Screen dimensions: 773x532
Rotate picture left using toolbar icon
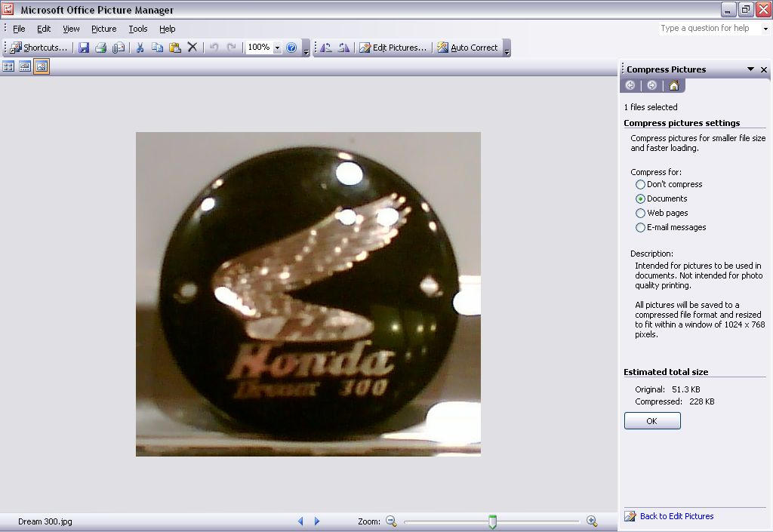click(326, 48)
